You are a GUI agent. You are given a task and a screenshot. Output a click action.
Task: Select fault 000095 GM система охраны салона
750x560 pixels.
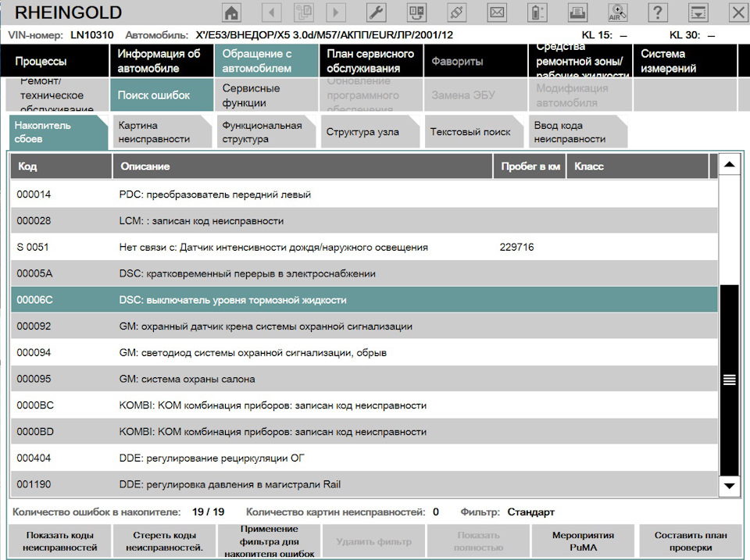(x=364, y=379)
